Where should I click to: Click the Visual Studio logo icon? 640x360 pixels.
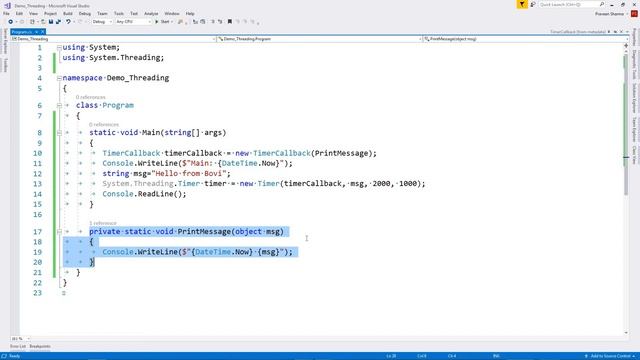tap(7, 6)
